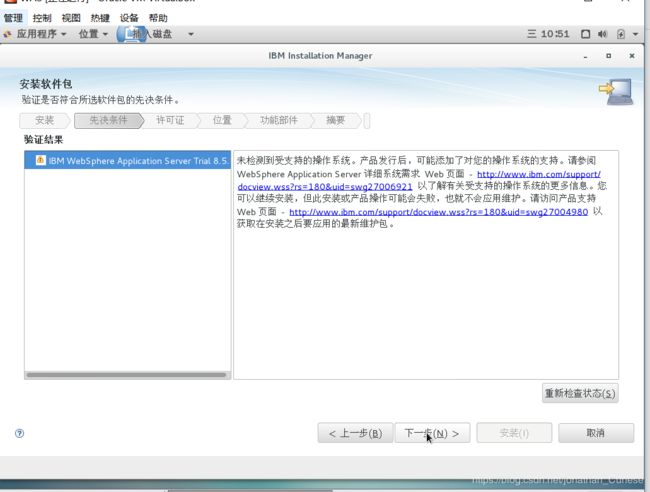Image resolution: width=650 pixels, height=492 pixels.
Task: Click the volume speaker icon
Action: 602,34
